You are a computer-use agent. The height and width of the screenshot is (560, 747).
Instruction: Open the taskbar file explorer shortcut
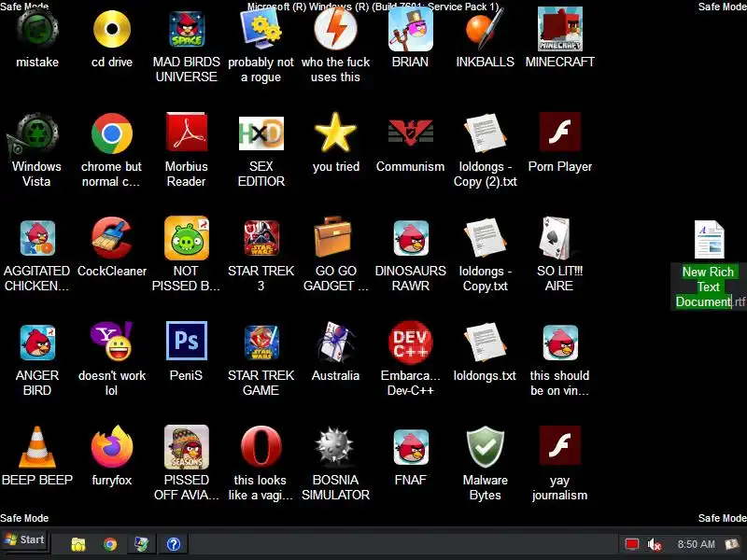[78, 544]
